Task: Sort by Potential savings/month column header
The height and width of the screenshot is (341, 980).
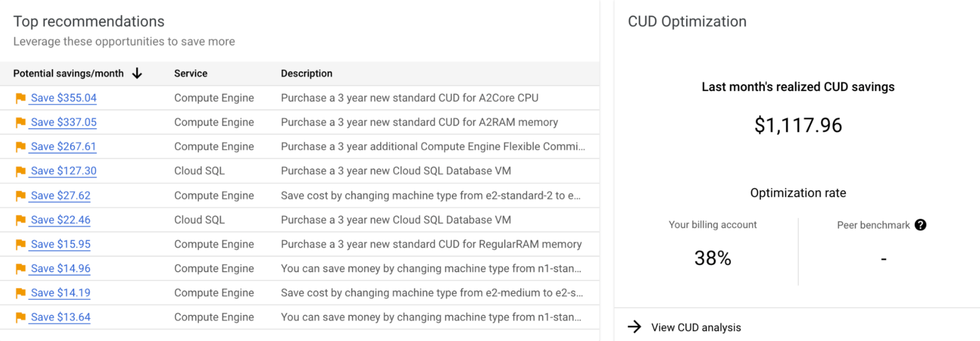Action: (x=68, y=73)
